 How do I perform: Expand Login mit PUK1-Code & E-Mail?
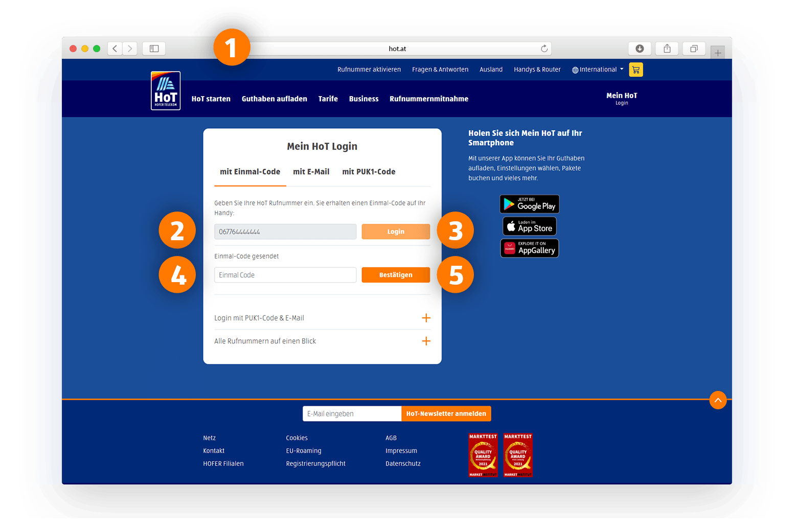click(322, 318)
